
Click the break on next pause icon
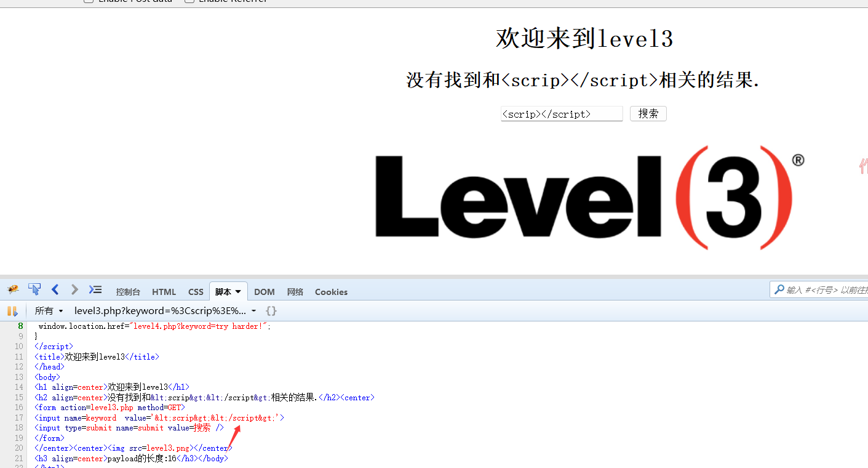12,311
